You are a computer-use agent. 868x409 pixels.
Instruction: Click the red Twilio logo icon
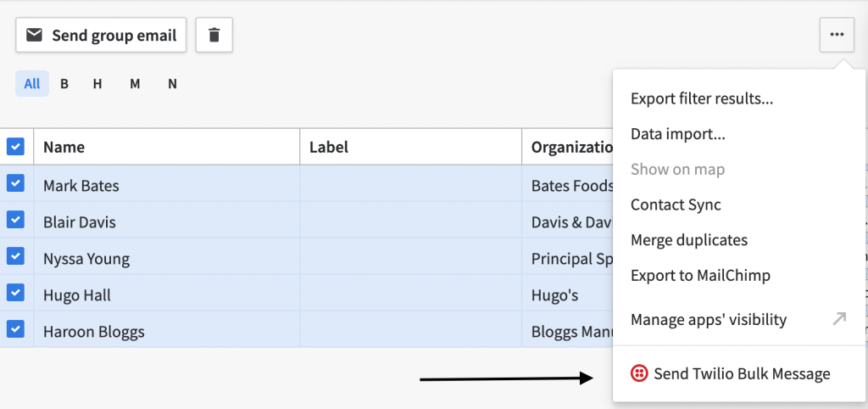pos(639,373)
